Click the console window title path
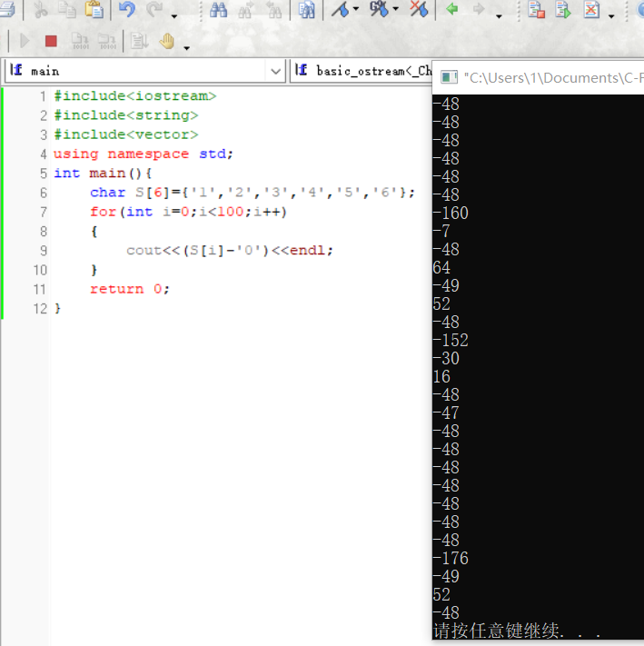The width and height of the screenshot is (644, 646). pyautogui.click(x=553, y=77)
